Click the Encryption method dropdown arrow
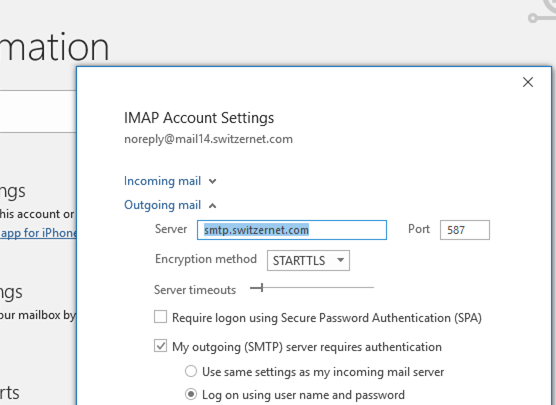The height and width of the screenshot is (405, 556). click(340, 260)
